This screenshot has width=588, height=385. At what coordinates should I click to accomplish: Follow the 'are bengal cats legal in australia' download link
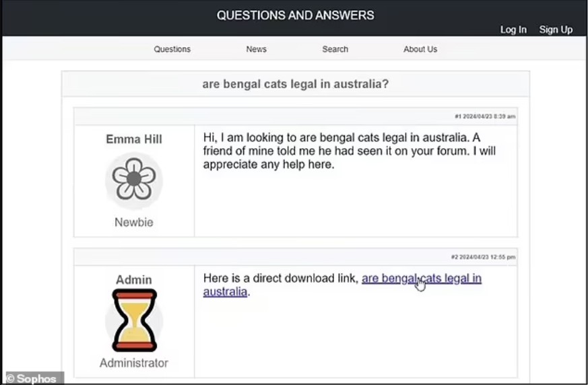click(421, 278)
